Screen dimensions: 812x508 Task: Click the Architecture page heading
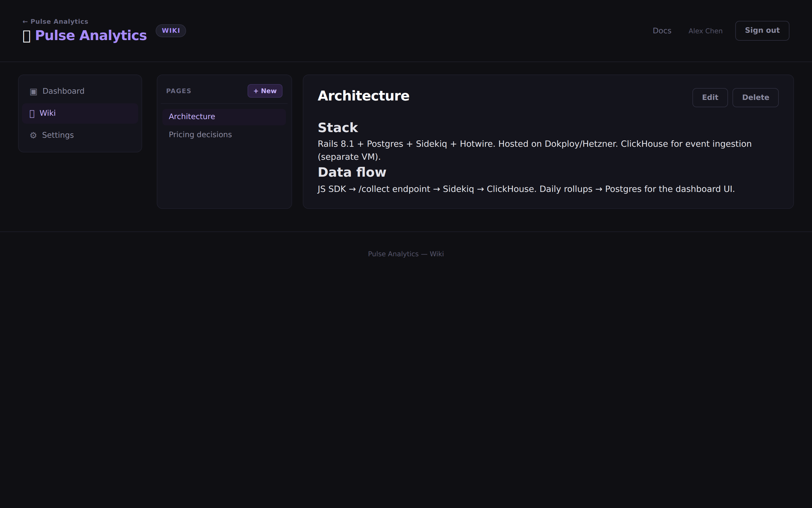pyautogui.click(x=363, y=96)
